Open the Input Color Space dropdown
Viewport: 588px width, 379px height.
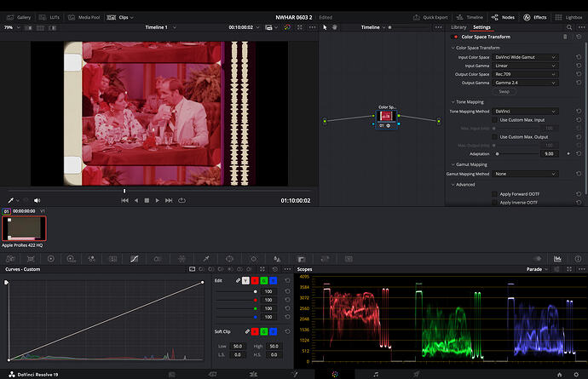[x=526, y=57]
